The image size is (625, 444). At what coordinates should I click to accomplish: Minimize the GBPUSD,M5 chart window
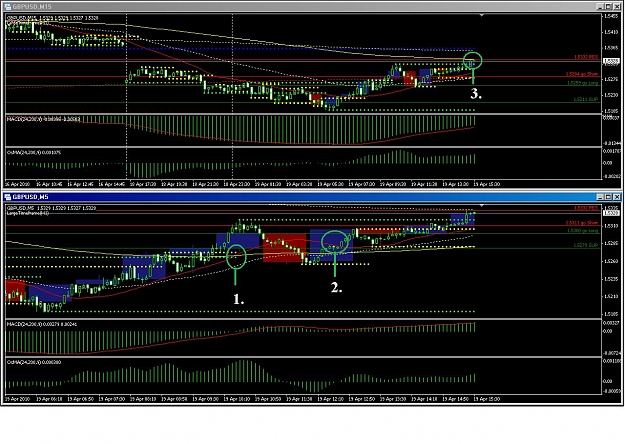[x=600, y=197]
